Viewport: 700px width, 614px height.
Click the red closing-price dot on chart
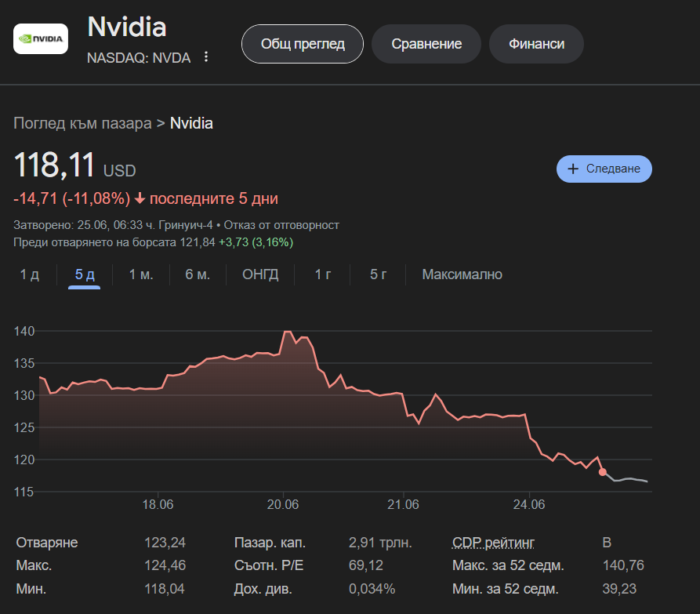[x=602, y=472]
